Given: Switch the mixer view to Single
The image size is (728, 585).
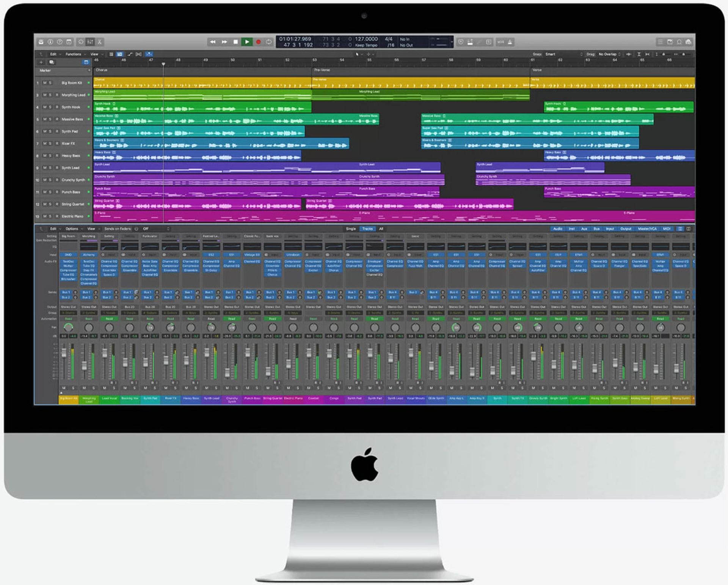Looking at the screenshot, I should (x=351, y=229).
